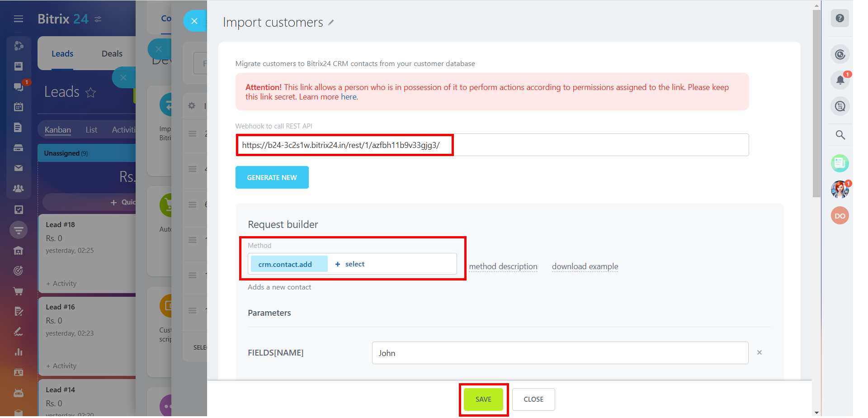The height and width of the screenshot is (418, 868).
Task: Click the Webhook REST API URL field
Action: click(492, 145)
